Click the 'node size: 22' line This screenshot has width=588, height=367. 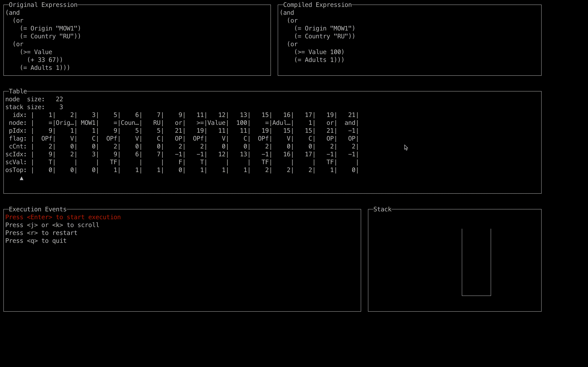tap(34, 99)
